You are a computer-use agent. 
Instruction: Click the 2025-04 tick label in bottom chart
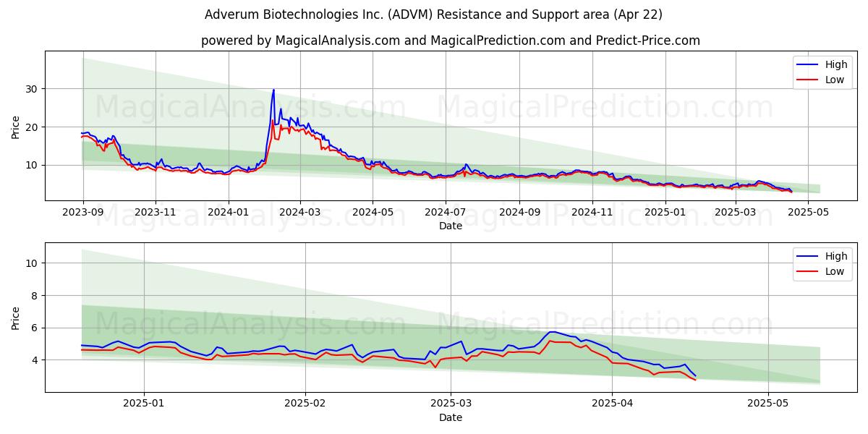(x=612, y=404)
